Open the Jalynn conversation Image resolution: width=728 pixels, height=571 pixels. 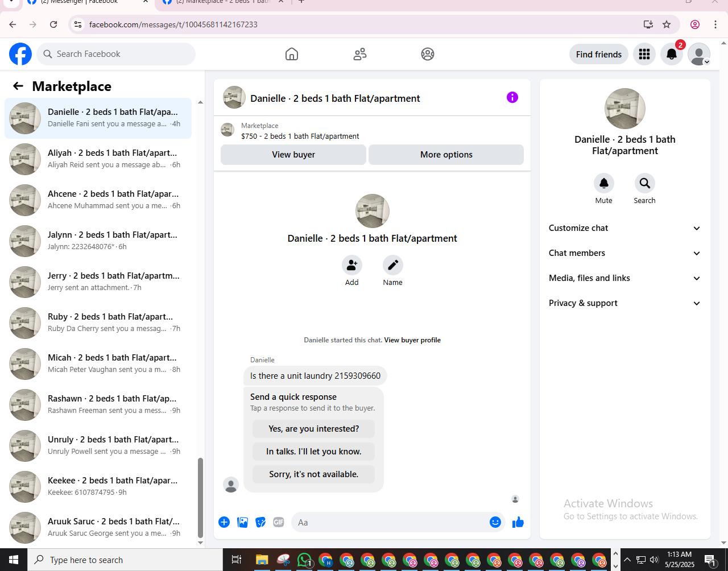tap(98, 241)
